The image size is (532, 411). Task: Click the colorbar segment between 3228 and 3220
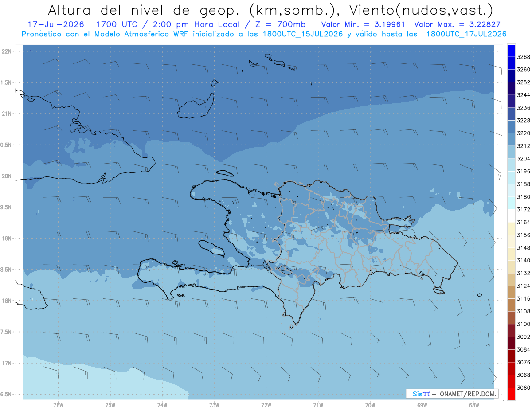(x=511, y=127)
